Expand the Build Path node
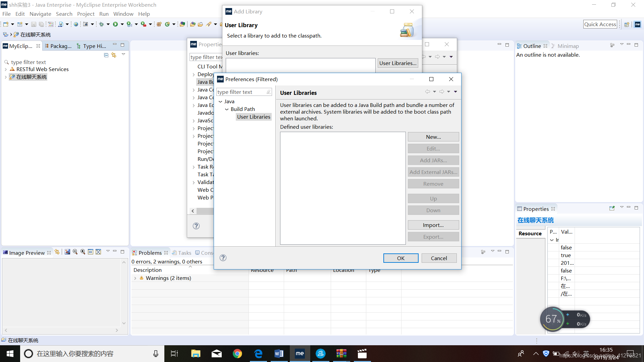This screenshot has height=362, width=644. 226,109
